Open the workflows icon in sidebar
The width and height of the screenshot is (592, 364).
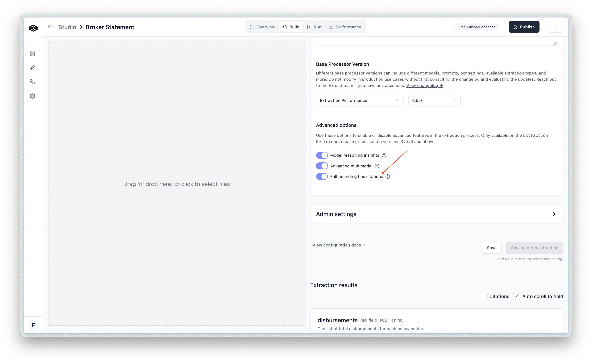pyautogui.click(x=32, y=82)
